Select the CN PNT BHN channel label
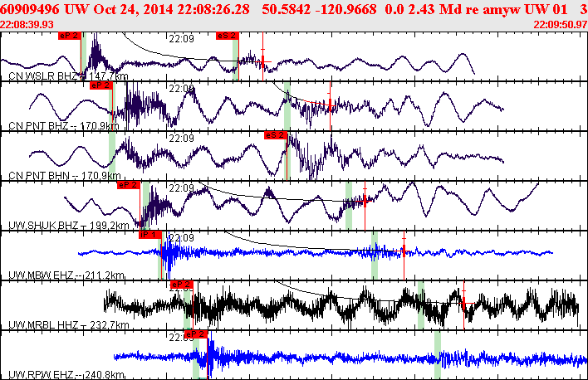 click(65, 176)
